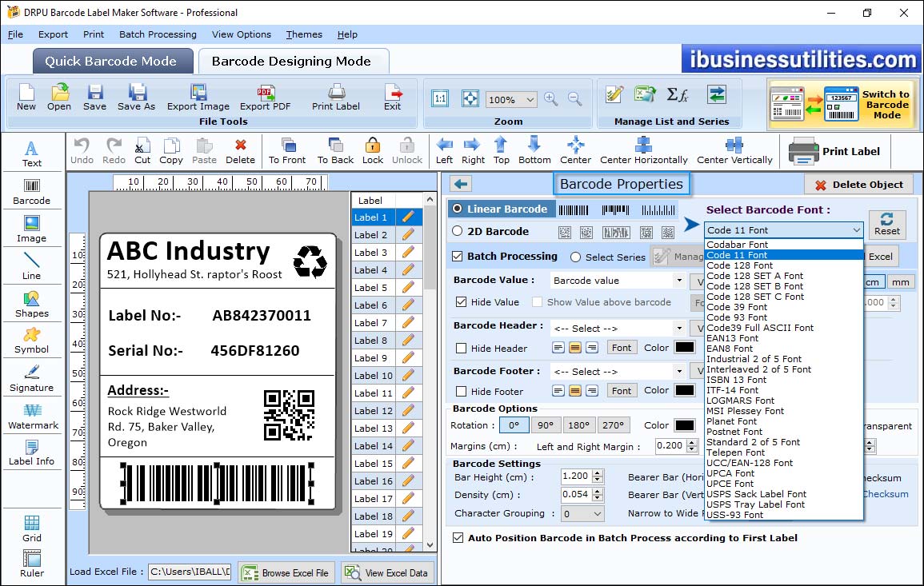924x586 pixels.
Task: Click Browse Excel File button
Action: pos(286,572)
